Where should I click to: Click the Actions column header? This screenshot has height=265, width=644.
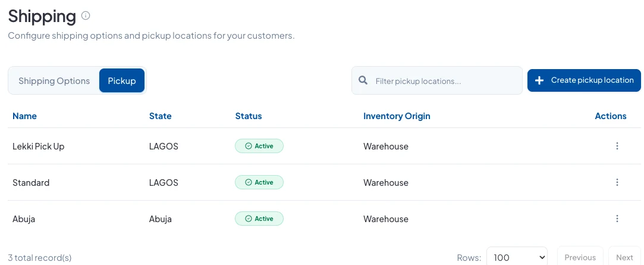611,116
